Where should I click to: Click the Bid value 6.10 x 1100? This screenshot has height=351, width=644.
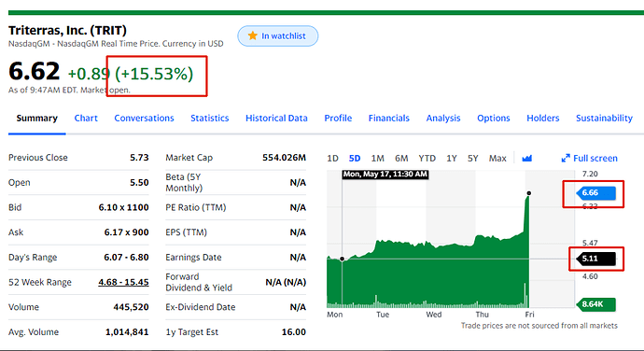click(123, 207)
